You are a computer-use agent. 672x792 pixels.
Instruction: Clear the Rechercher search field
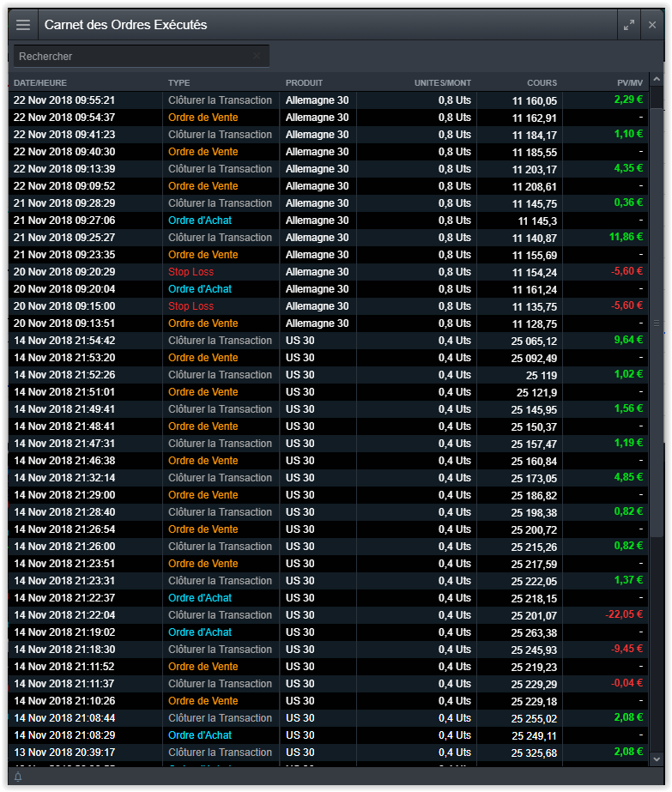[257, 56]
